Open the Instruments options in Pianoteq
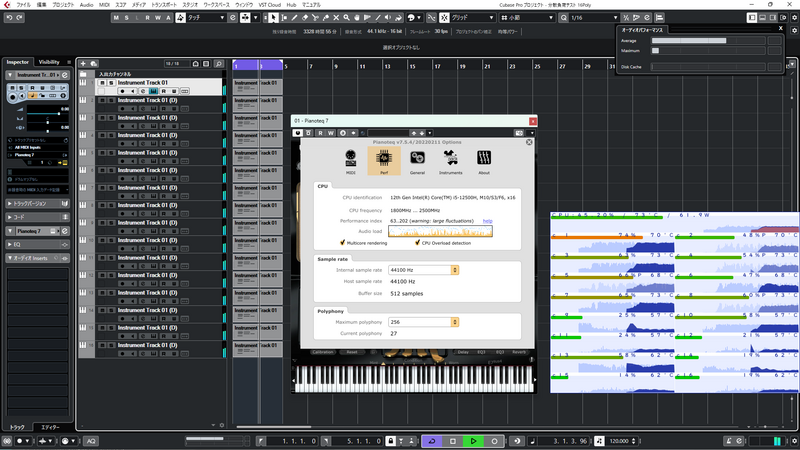800x450 pixels. tap(451, 161)
